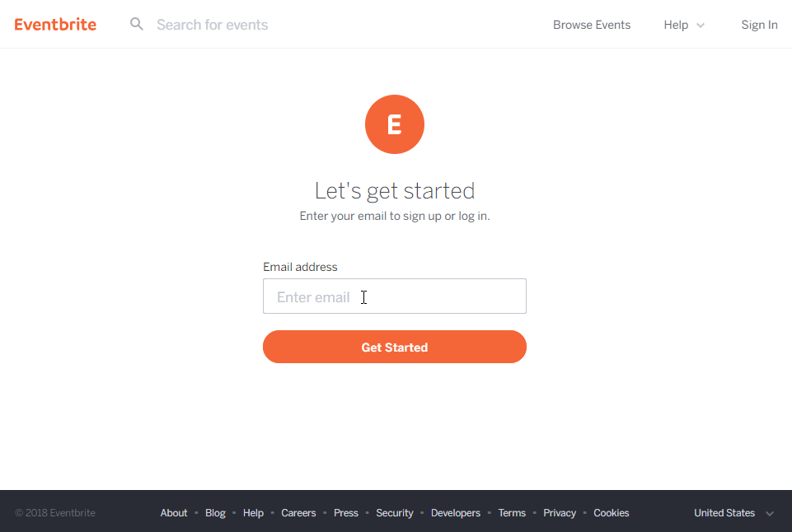Image resolution: width=792 pixels, height=532 pixels.
Task: Open the United States country chevron
Action: [x=769, y=513]
